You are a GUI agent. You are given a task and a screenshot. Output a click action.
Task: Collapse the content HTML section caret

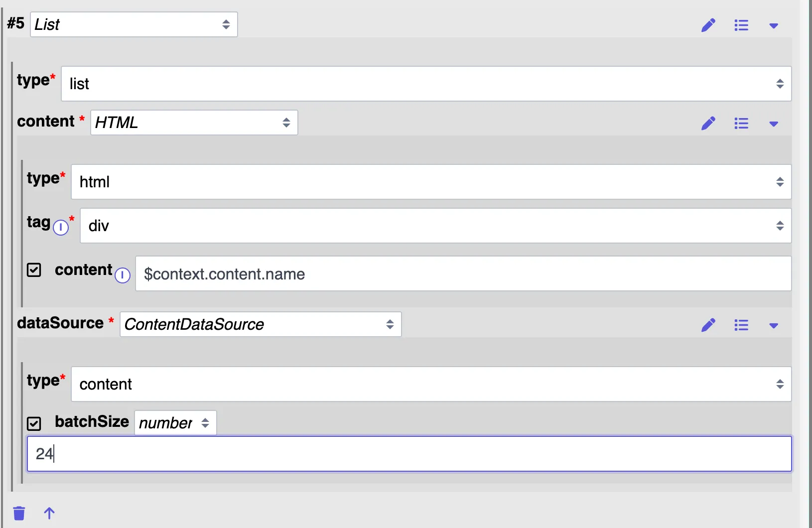(774, 124)
